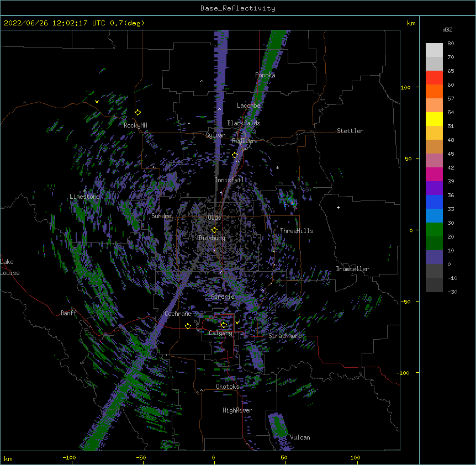Select the Cochrane map label
This screenshot has height=465, width=476.
[178, 314]
